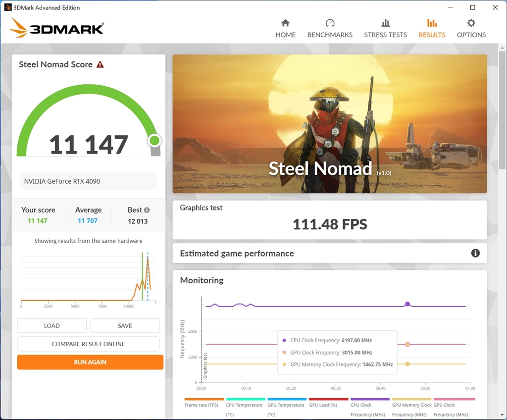Switch to the BENCHMARKS tab

[330, 29]
